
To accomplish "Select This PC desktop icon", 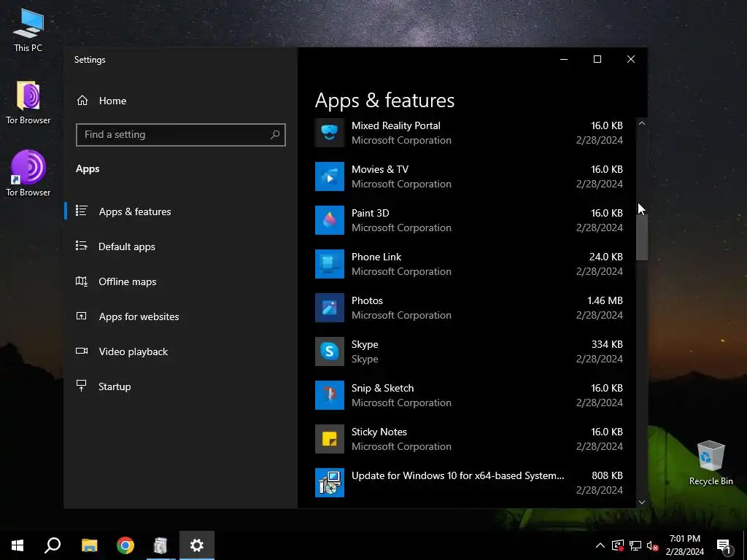I will point(28,29).
